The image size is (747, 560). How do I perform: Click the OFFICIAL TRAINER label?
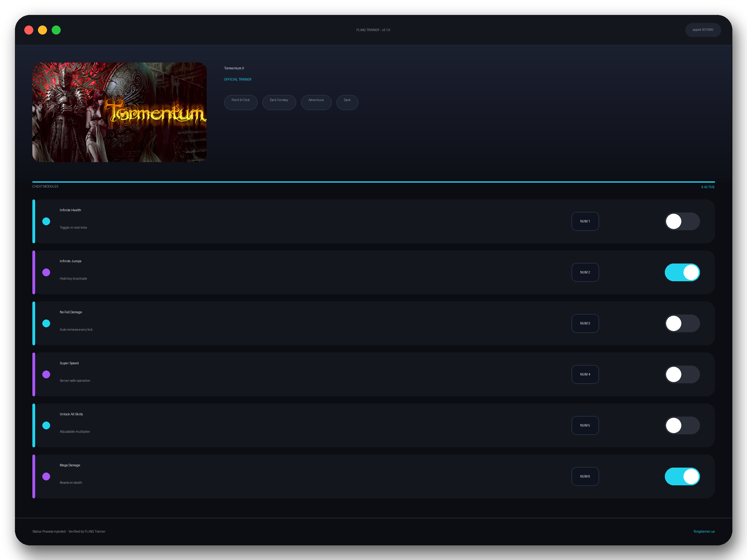237,79
